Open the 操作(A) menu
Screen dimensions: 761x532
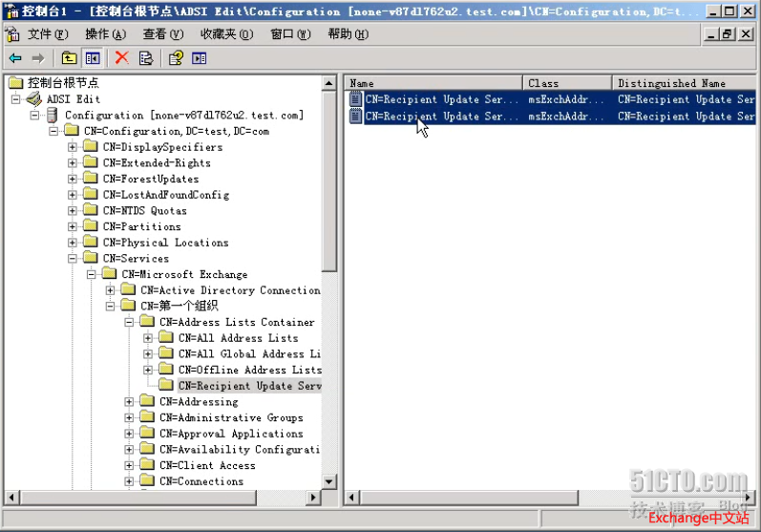104,34
